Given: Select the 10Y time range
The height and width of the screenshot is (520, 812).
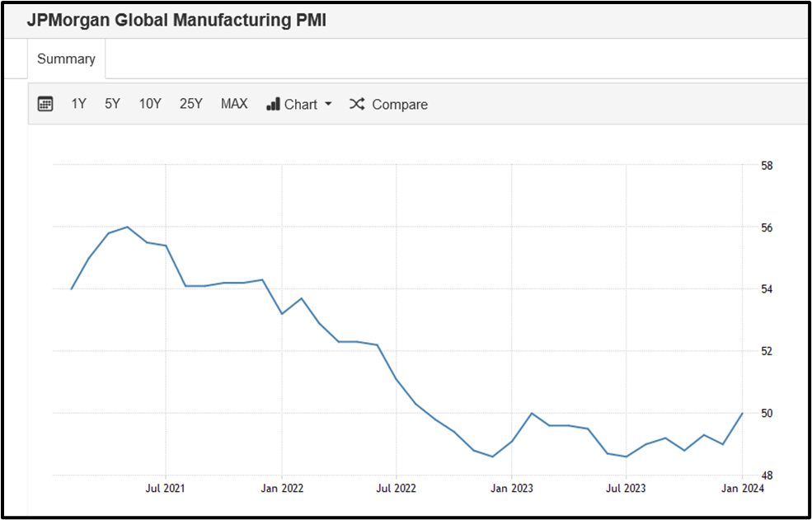Looking at the screenshot, I should tap(149, 104).
